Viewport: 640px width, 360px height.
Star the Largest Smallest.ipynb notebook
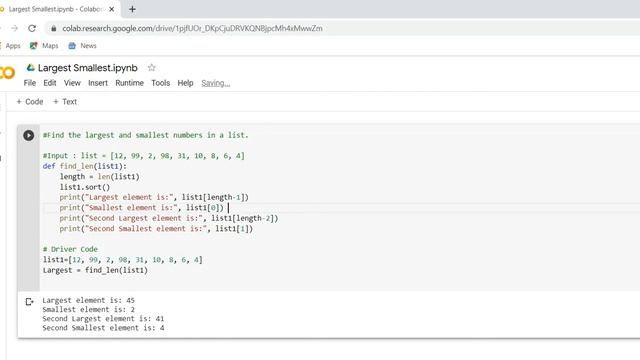coord(151,68)
